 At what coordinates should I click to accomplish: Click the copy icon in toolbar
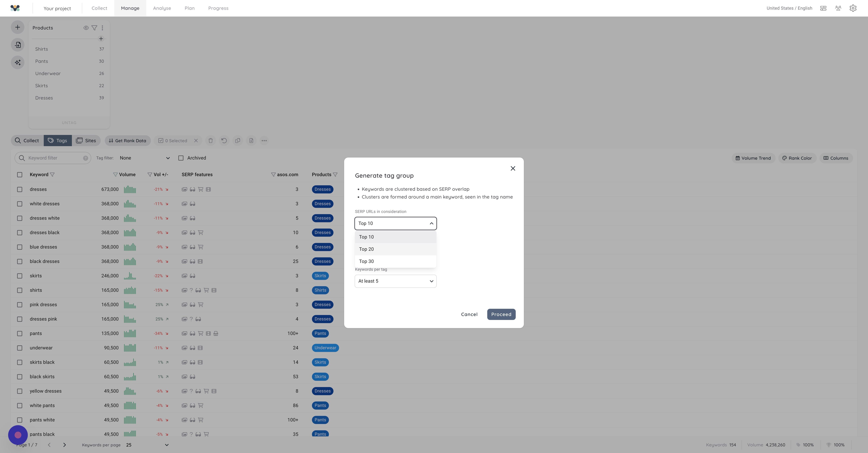click(238, 141)
